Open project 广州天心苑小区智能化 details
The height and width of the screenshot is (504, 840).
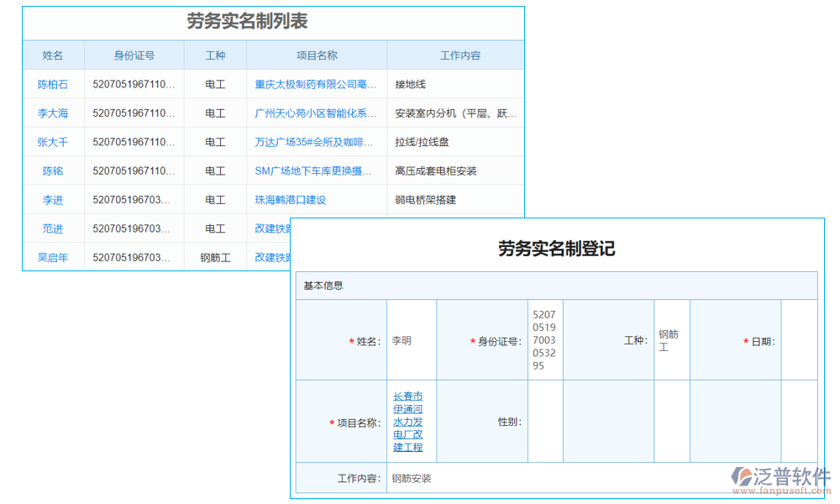pyautogui.click(x=315, y=113)
